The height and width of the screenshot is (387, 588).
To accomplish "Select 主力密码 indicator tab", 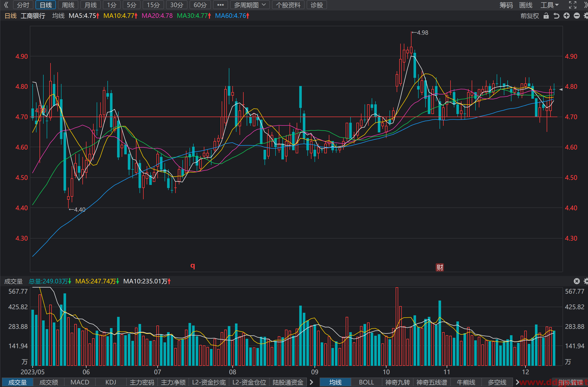I will coord(142,382).
